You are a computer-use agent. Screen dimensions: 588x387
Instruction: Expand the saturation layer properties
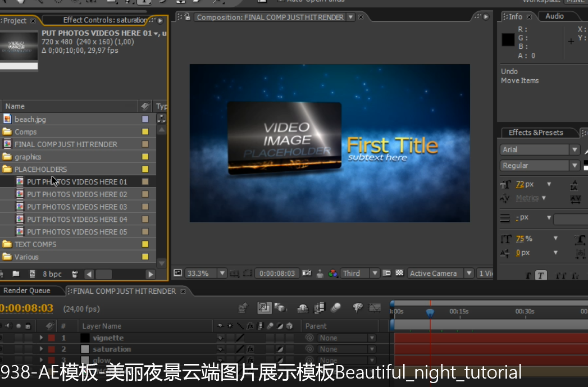tap(41, 349)
